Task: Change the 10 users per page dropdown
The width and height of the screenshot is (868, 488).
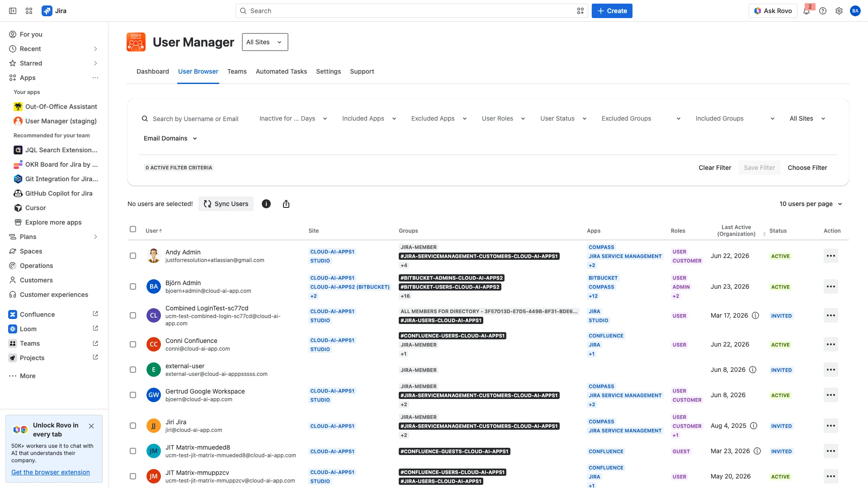Action: click(x=811, y=204)
